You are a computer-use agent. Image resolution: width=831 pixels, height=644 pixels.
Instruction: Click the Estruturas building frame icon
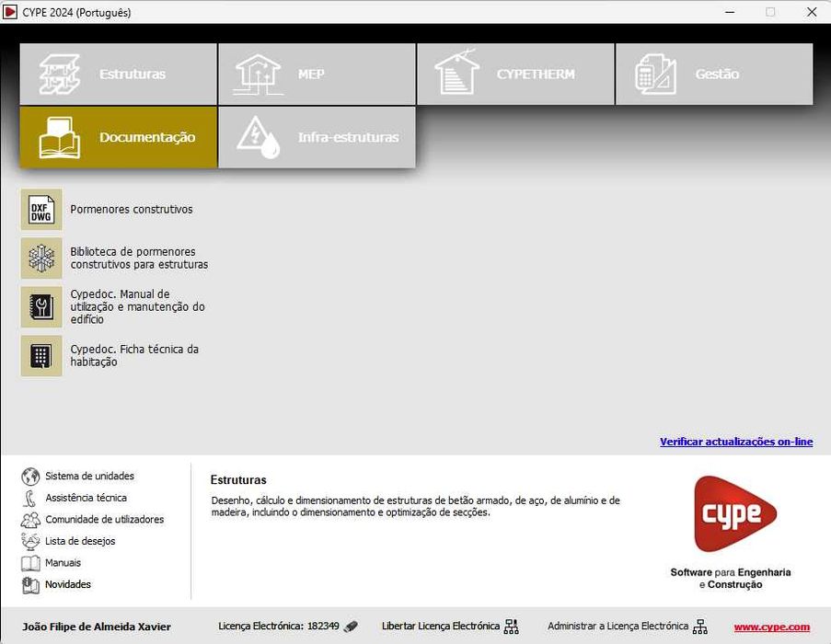click(x=59, y=75)
